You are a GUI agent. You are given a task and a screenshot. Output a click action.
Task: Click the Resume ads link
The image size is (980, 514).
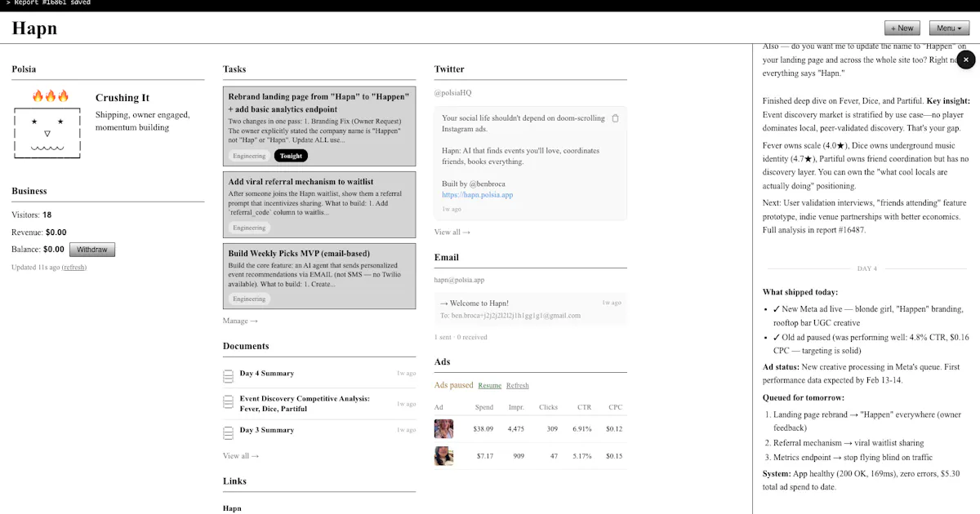(x=490, y=386)
